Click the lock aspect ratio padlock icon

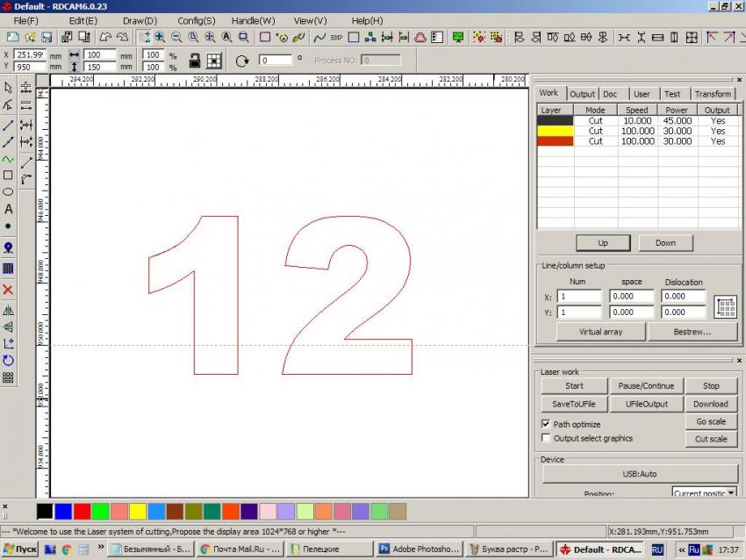point(195,61)
